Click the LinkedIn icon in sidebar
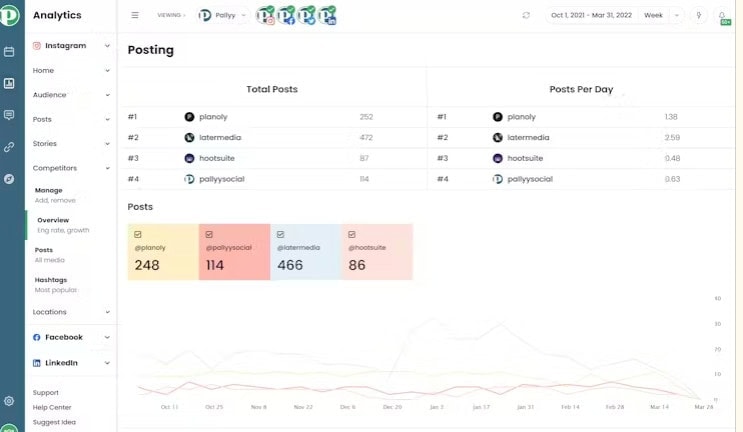Image resolution: width=743 pixels, height=432 pixels. [36, 363]
